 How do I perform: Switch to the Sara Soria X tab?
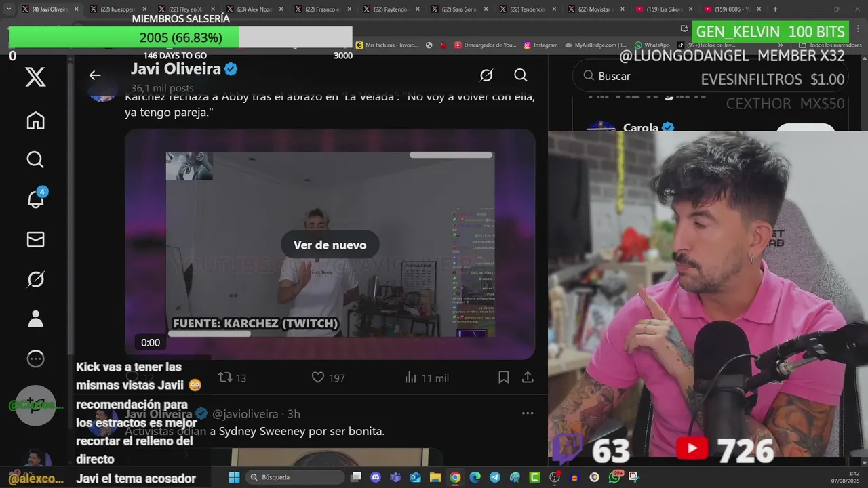[459, 9]
